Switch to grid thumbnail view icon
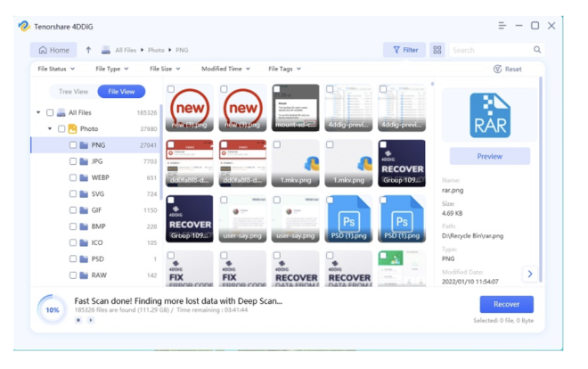 (x=437, y=50)
